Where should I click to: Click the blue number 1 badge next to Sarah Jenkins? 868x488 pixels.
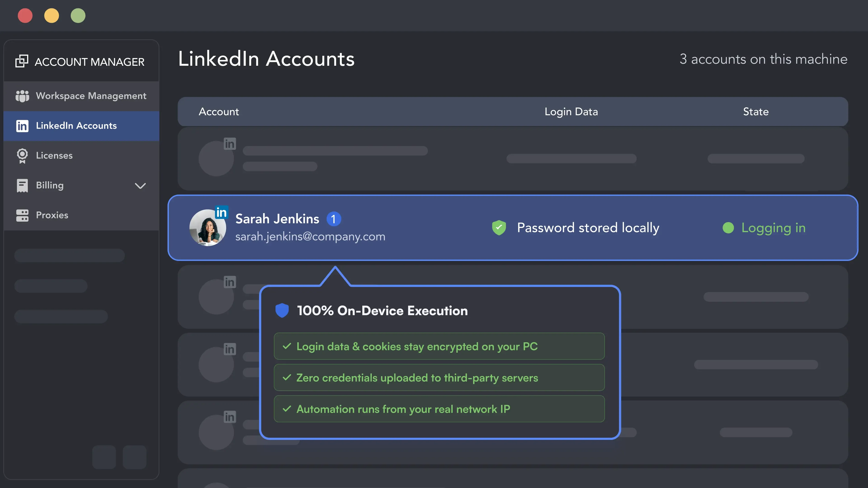click(334, 219)
